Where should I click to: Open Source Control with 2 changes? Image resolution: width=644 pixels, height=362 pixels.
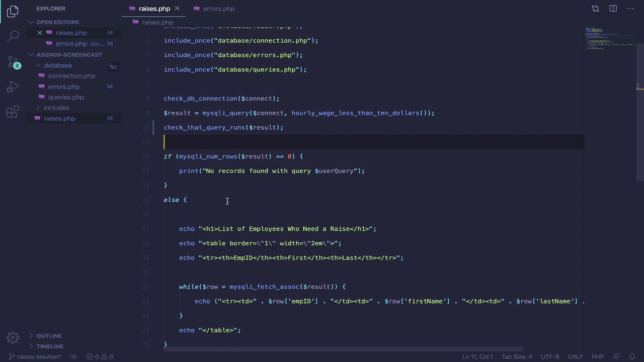click(x=13, y=62)
